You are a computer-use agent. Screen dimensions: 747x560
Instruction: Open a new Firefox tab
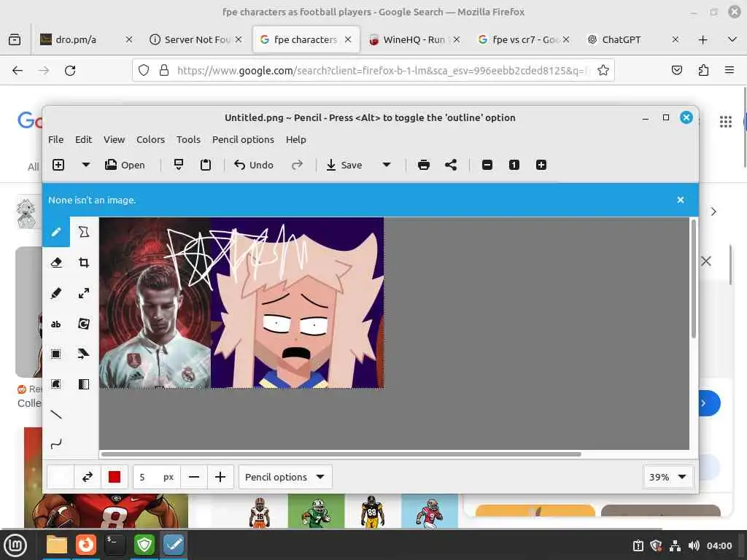[703, 39]
